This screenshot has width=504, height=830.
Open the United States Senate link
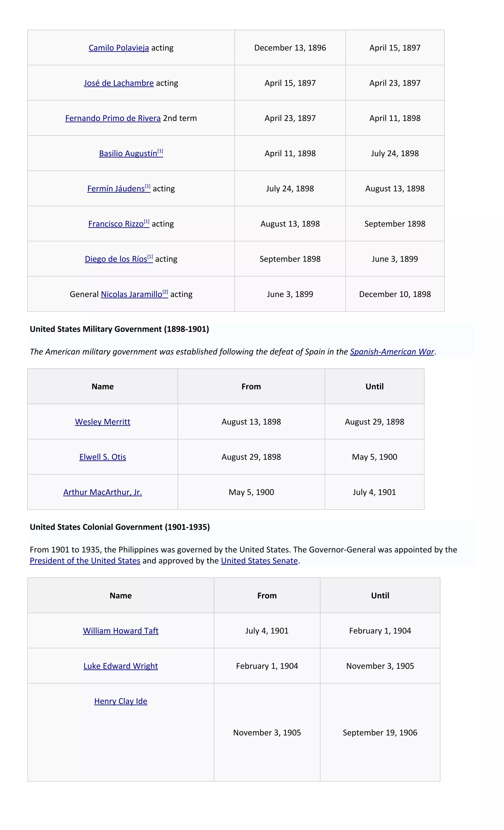pos(259,561)
